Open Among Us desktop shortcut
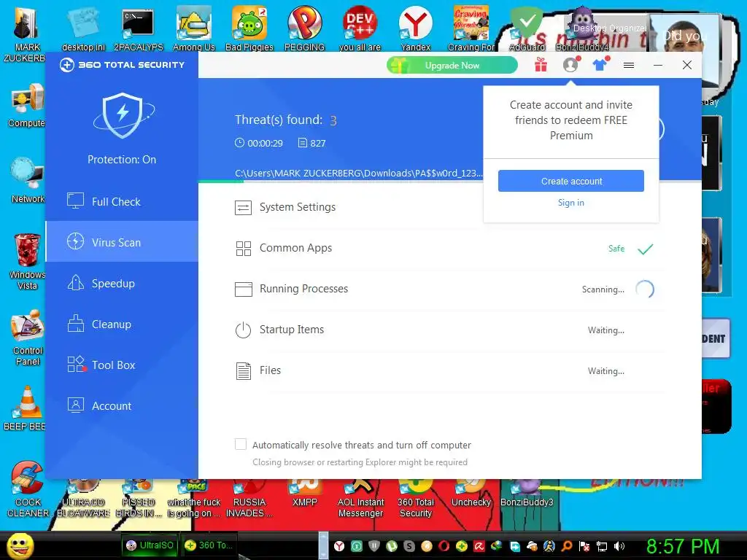The width and height of the screenshot is (747, 560). [193, 29]
